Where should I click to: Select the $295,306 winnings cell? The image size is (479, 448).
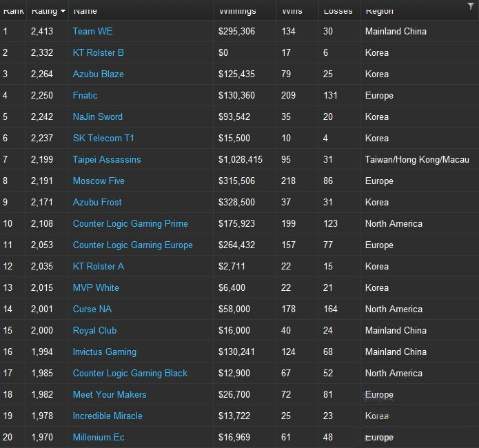[x=236, y=31]
